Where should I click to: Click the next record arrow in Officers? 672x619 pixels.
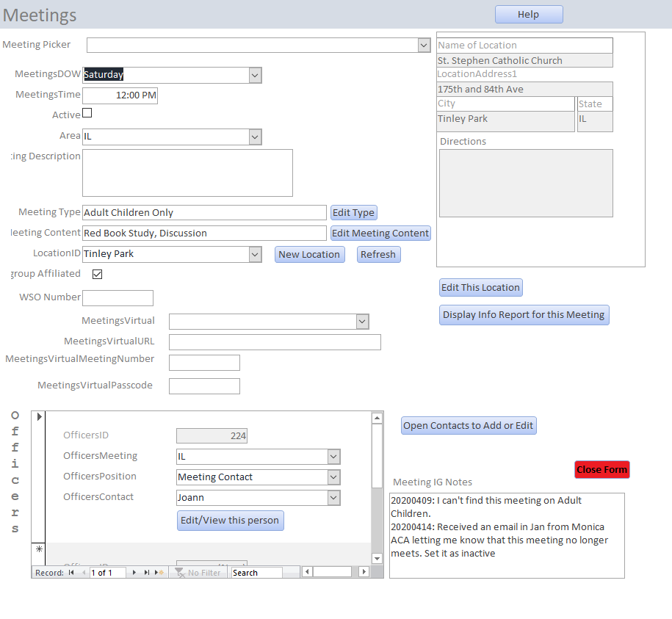tap(134, 573)
